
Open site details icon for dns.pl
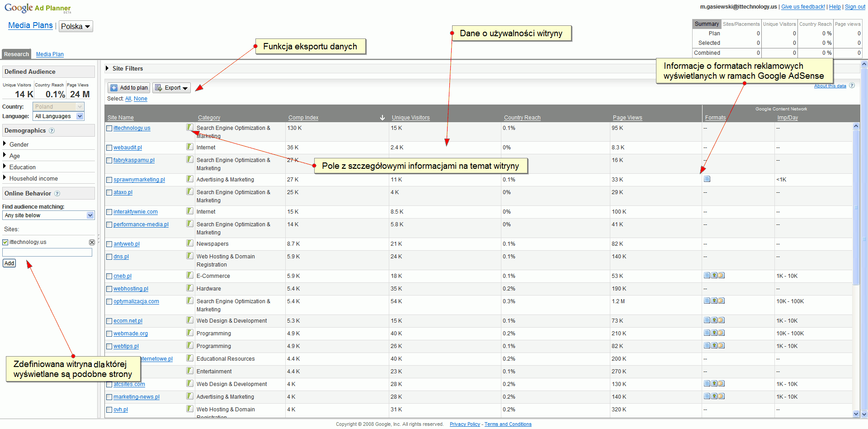coord(190,256)
